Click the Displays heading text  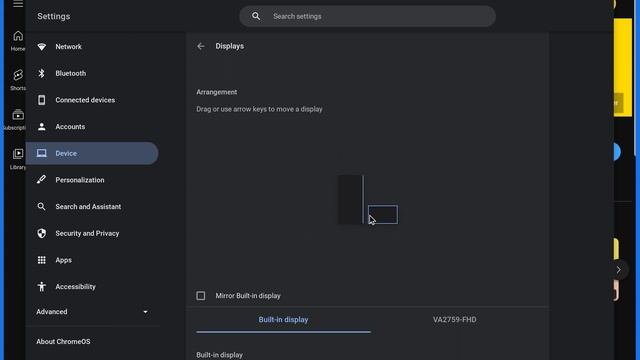click(230, 46)
